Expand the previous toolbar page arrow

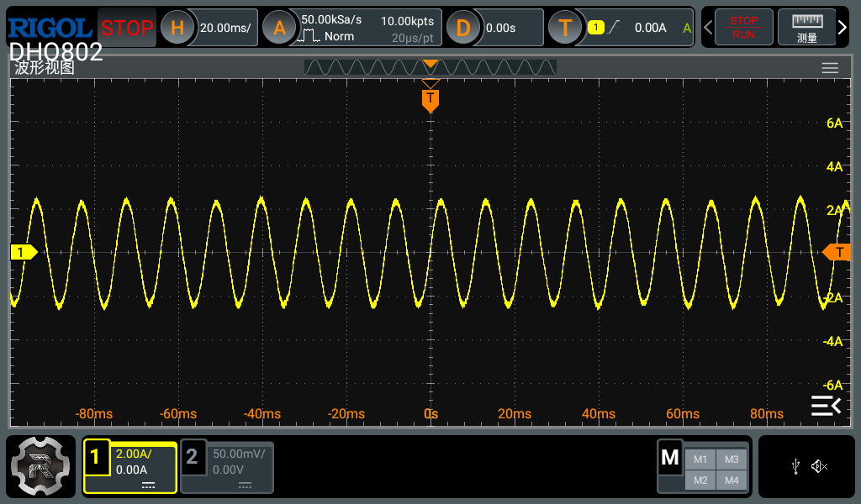[x=709, y=28]
